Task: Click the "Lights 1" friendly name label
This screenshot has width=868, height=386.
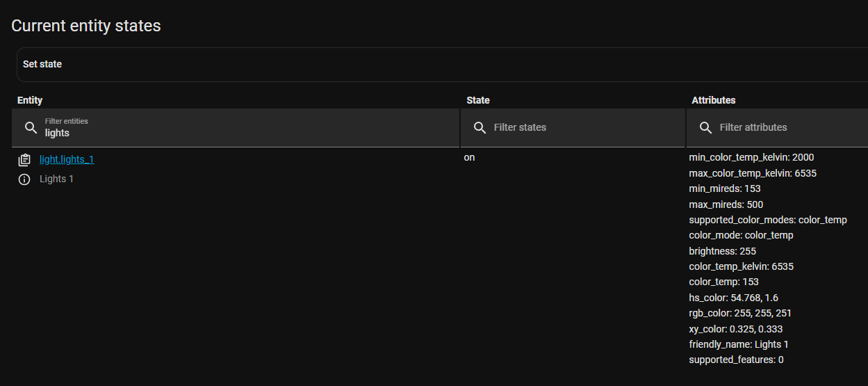Action: point(56,179)
